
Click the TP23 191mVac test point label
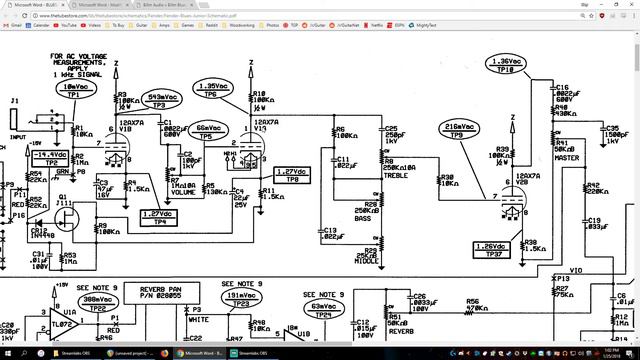[x=242, y=299]
